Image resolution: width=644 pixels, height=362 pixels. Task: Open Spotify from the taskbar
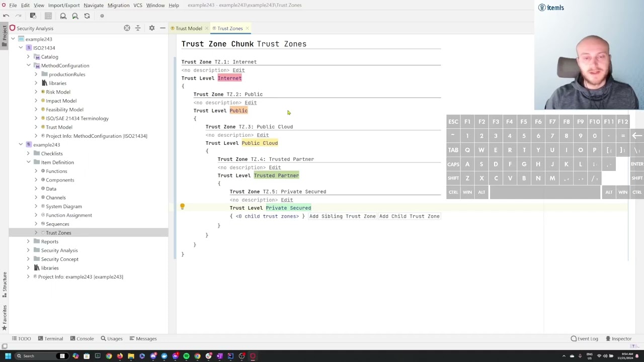(x=186, y=356)
